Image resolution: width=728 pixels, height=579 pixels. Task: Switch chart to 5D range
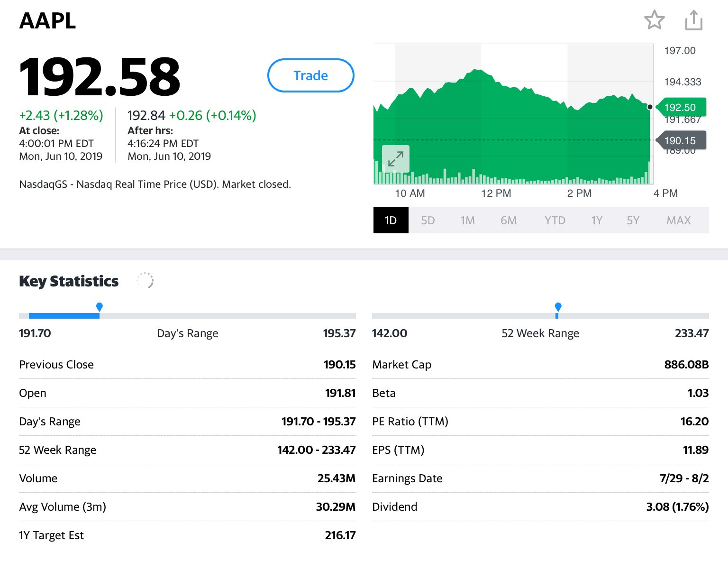428,221
